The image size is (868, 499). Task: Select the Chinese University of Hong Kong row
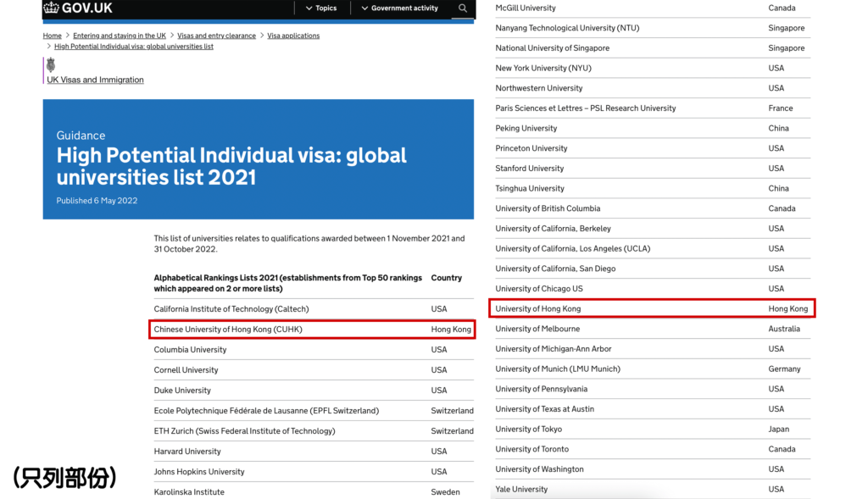point(312,330)
